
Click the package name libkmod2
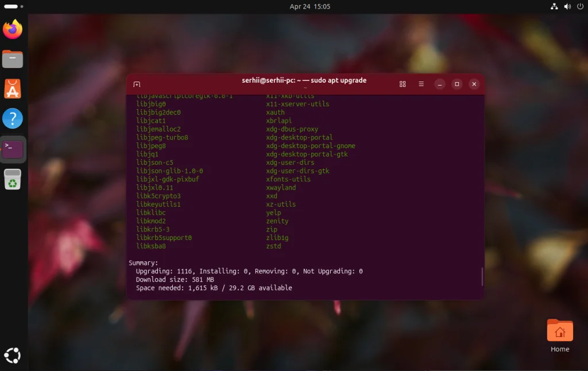151,221
